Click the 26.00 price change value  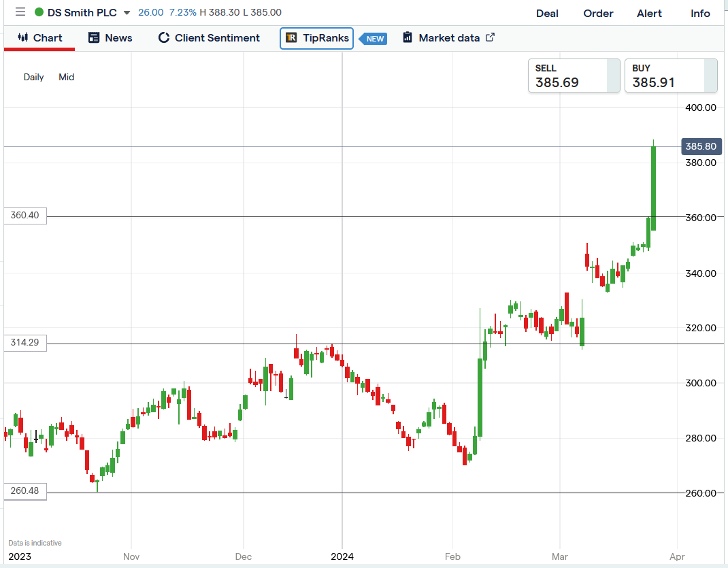tap(150, 12)
